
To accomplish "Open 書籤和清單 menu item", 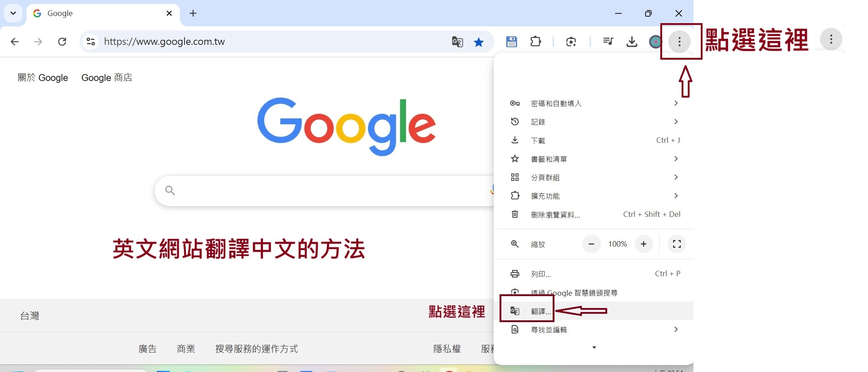I will (x=593, y=159).
